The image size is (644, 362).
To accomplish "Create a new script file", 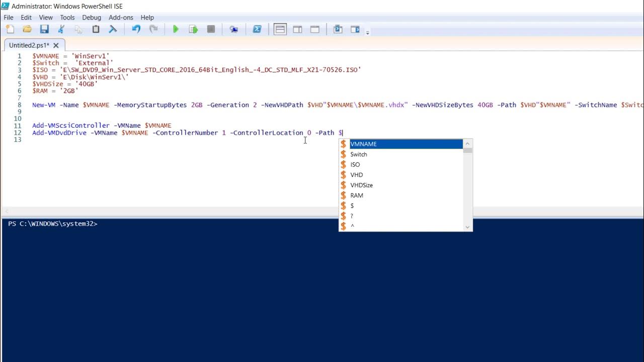I will point(10,29).
